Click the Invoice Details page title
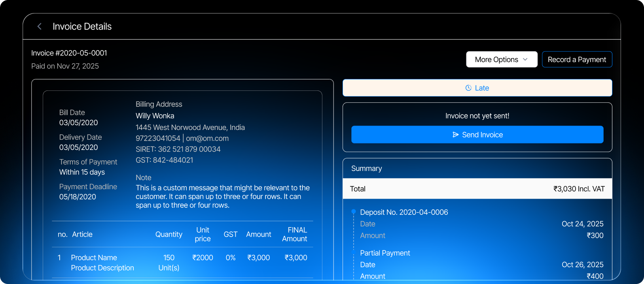This screenshot has height=284, width=644. pyautogui.click(x=82, y=26)
